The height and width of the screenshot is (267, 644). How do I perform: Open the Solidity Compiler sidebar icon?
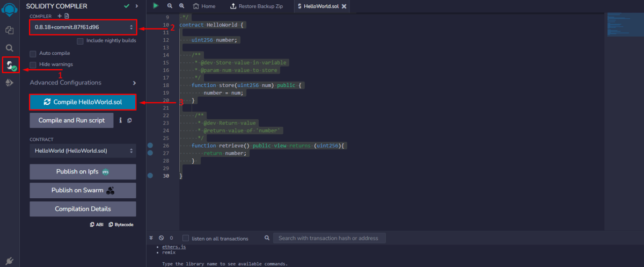click(11, 66)
